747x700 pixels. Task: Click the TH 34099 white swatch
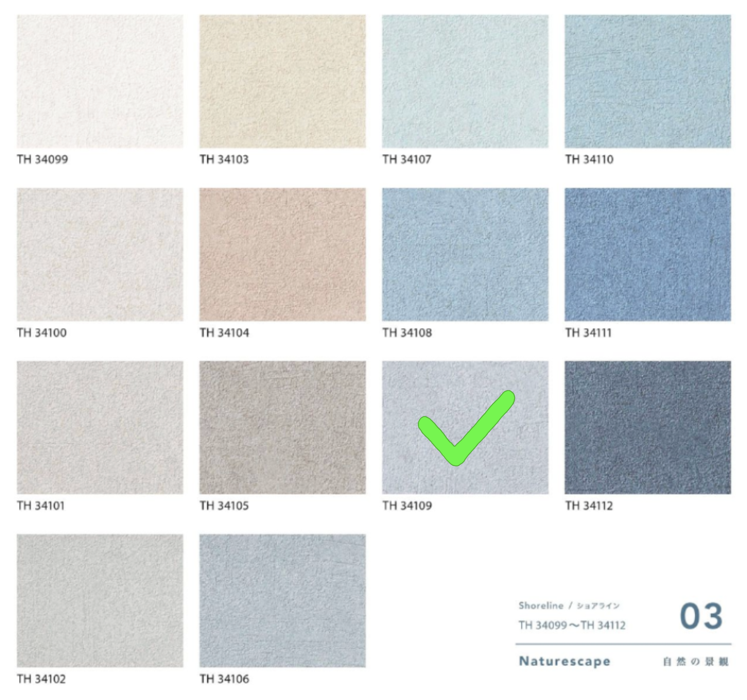100,81
